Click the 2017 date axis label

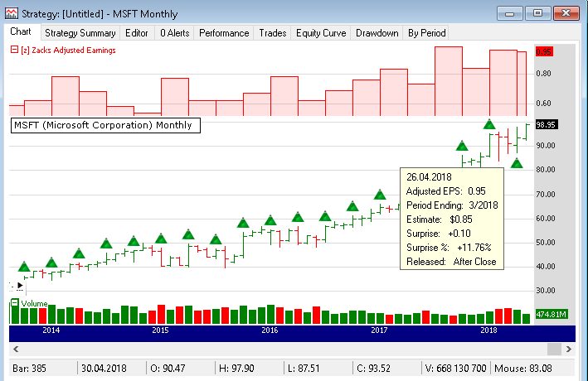(x=379, y=330)
